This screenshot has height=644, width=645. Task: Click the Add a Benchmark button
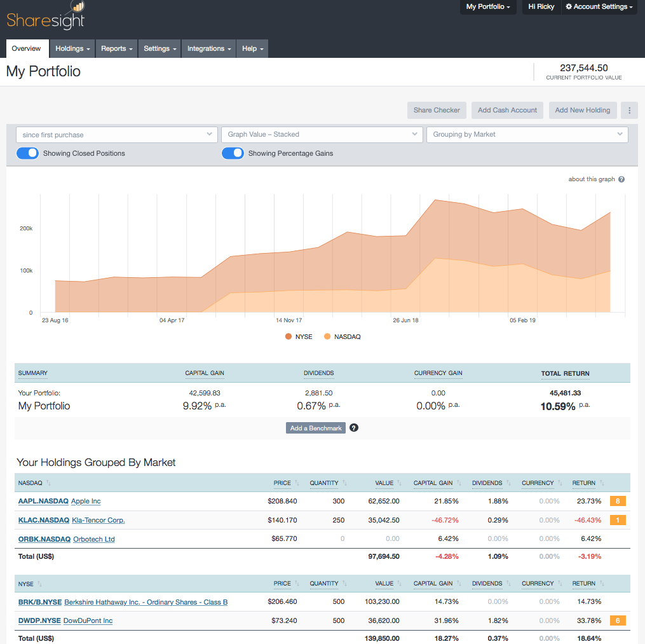pos(315,428)
